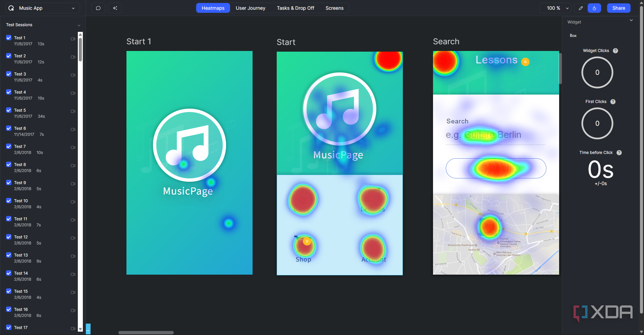Screen dimensions: 644x335
Task: Open the Screens tab
Action: tap(334, 8)
